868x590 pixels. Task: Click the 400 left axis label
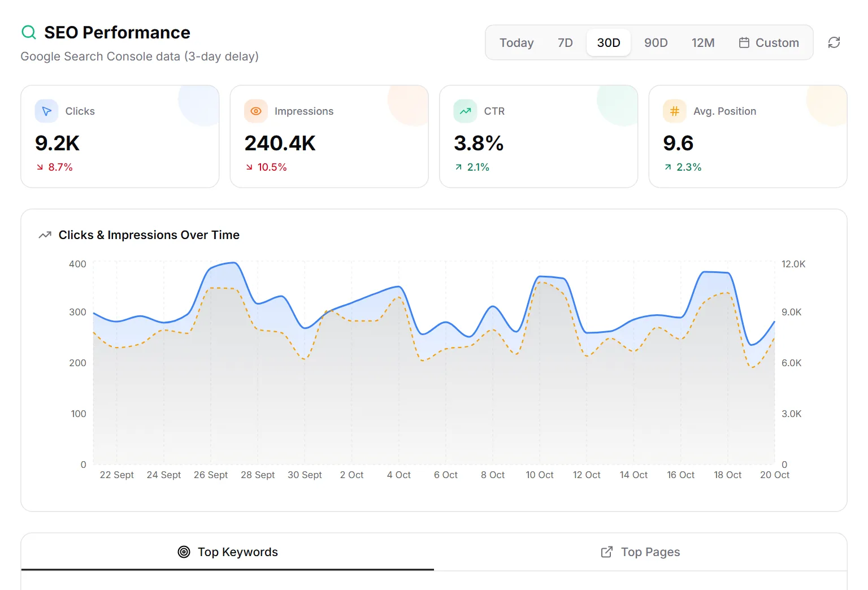[77, 264]
